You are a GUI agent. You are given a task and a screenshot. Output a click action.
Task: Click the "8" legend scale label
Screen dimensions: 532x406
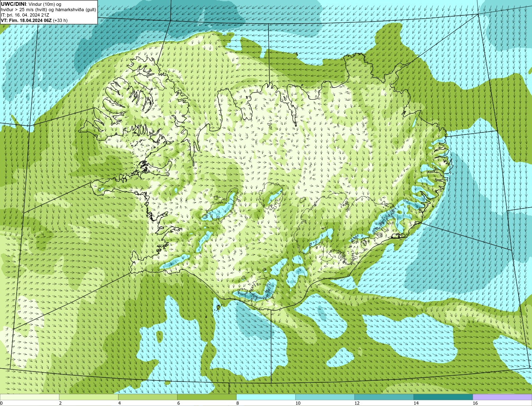(x=238, y=403)
